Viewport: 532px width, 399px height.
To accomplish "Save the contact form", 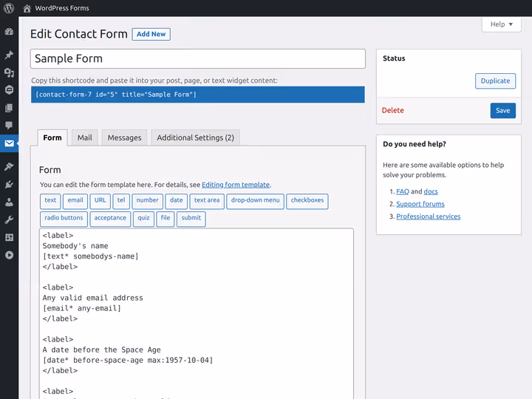I will 503,111.
